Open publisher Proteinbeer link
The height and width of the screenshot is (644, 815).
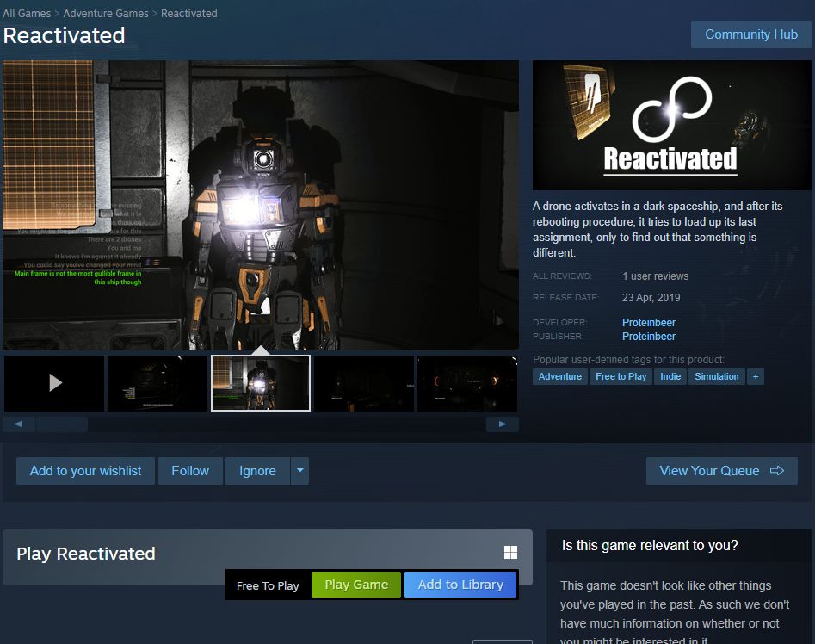(649, 337)
